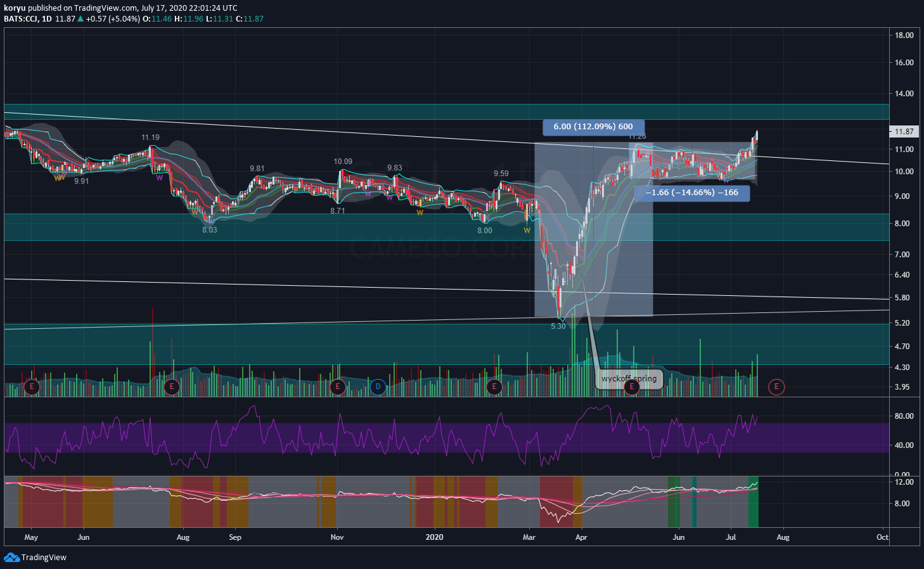Click the current price tag 11.87 on axis
924x569 pixels.
(x=904, y=132)
